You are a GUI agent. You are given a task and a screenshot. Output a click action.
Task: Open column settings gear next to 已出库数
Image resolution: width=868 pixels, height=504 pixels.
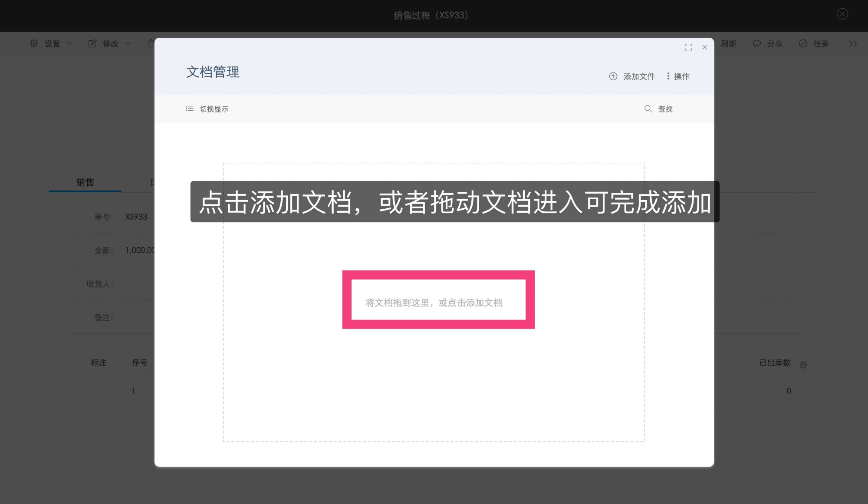pyautogui.click(x=803, y=365)
